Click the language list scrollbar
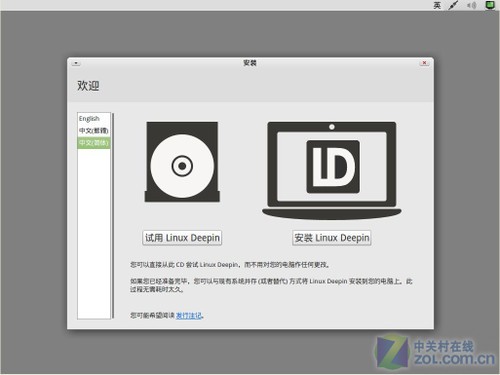Screen dimensions: 500x375 pyautogui.click(x=113, y=216)
